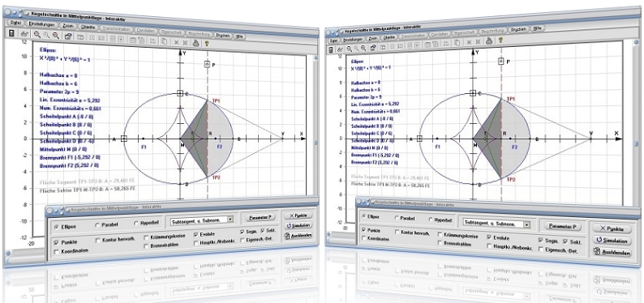Click the properties folder icon in left window toolbar
Screen dimensions: 644x303
(x=68, y=36)
